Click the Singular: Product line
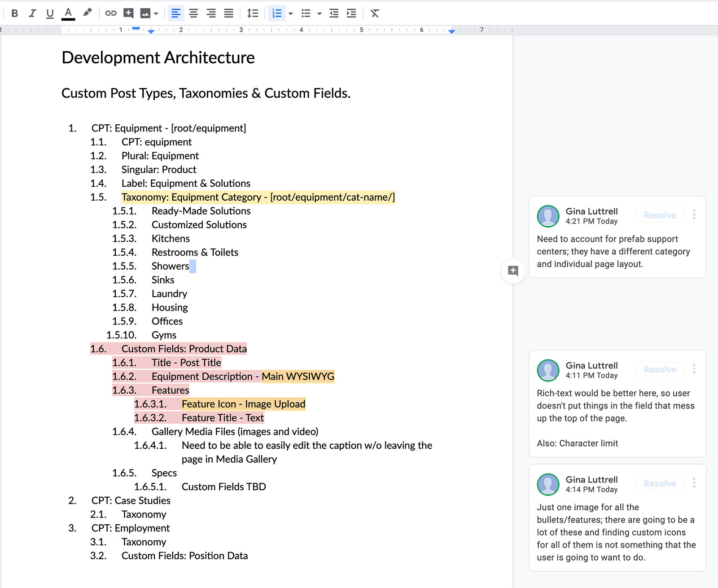 pos(159,170)
